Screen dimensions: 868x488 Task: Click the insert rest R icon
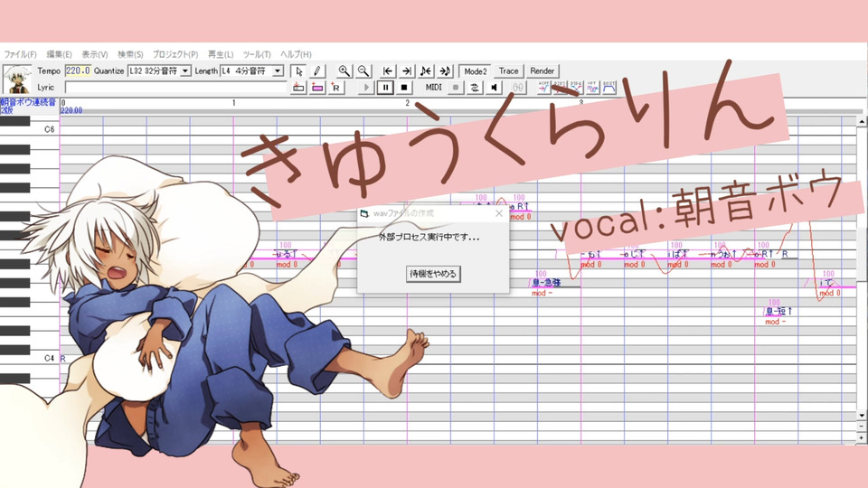point(336,88)
